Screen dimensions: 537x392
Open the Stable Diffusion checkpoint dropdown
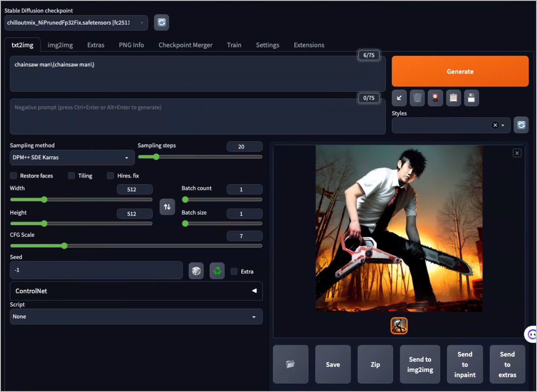point(76,23)
